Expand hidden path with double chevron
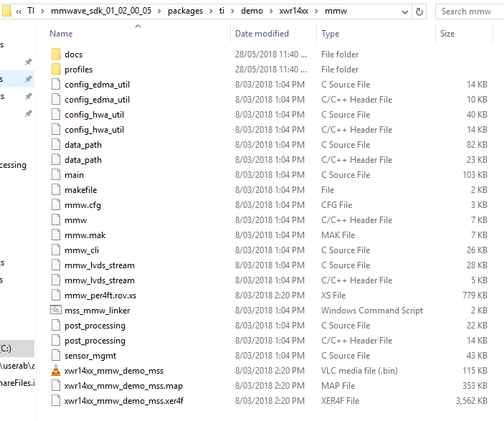The image size is (504, 421). (19, 11)
